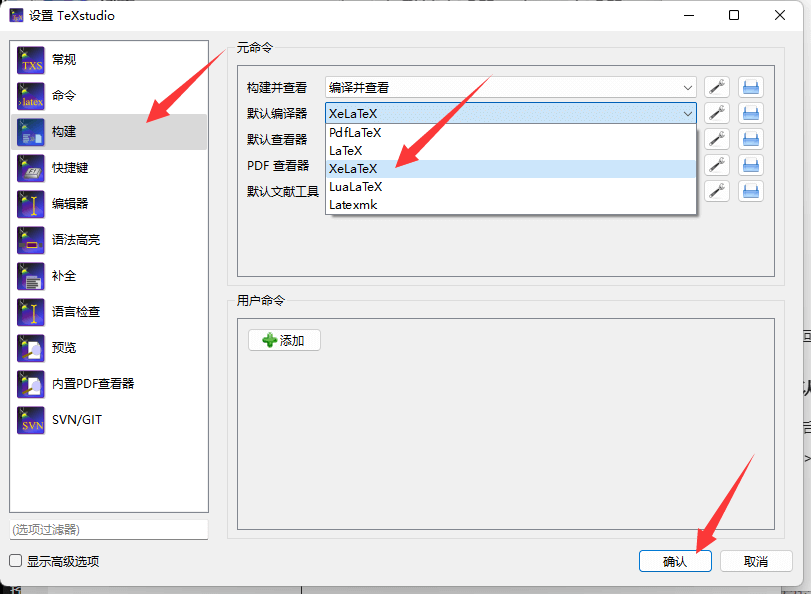Click wrench icon for PDF 查看器 row
The image size is (811, 594).
tap(717, 166)
